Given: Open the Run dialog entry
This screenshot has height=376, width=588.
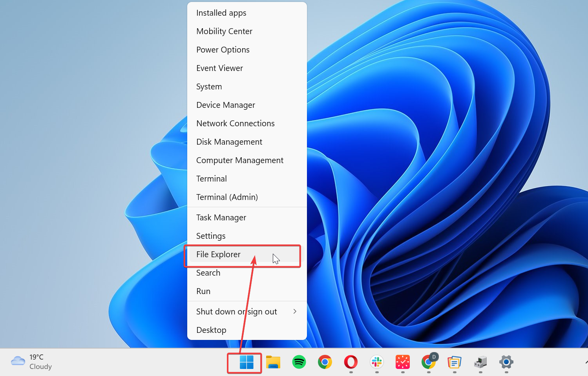Looking at the screenshot, I should (x=247, y=291).
